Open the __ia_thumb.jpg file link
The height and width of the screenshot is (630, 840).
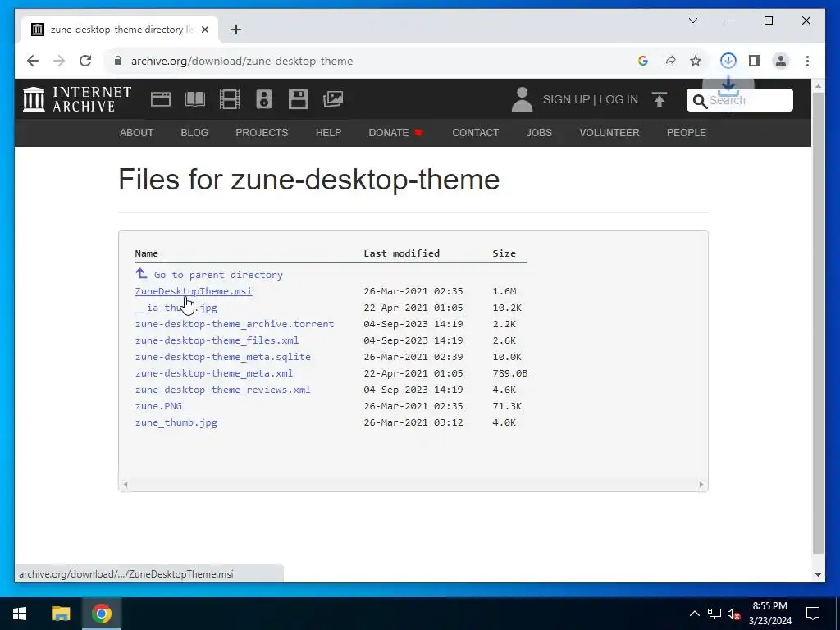pos(176,308)
